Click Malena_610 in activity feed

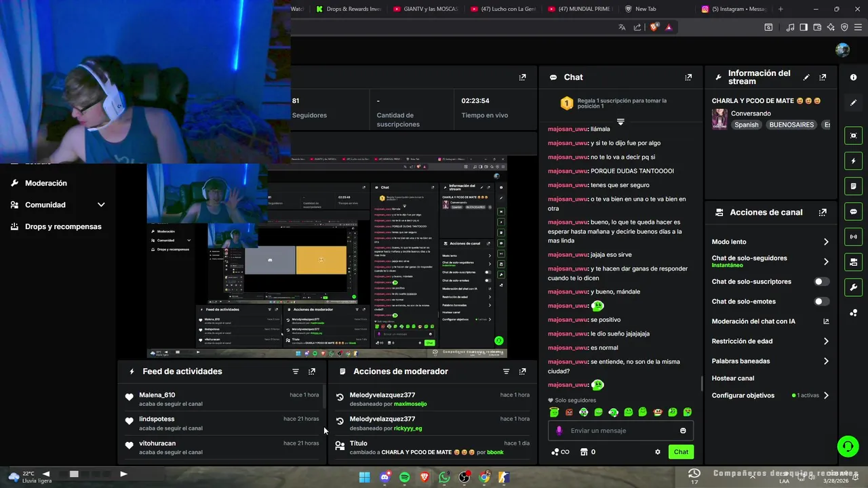(x=157, y=395)
